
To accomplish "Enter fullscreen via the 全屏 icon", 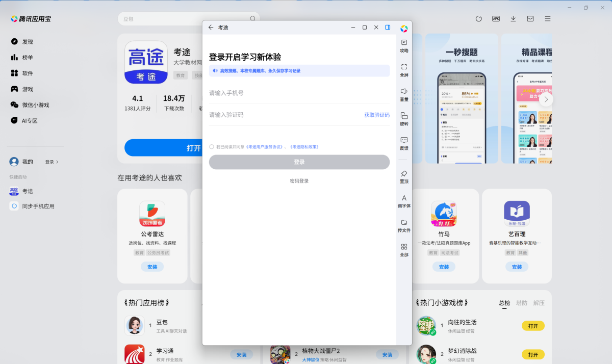I will pyautogui.click(x=403, y=69).
